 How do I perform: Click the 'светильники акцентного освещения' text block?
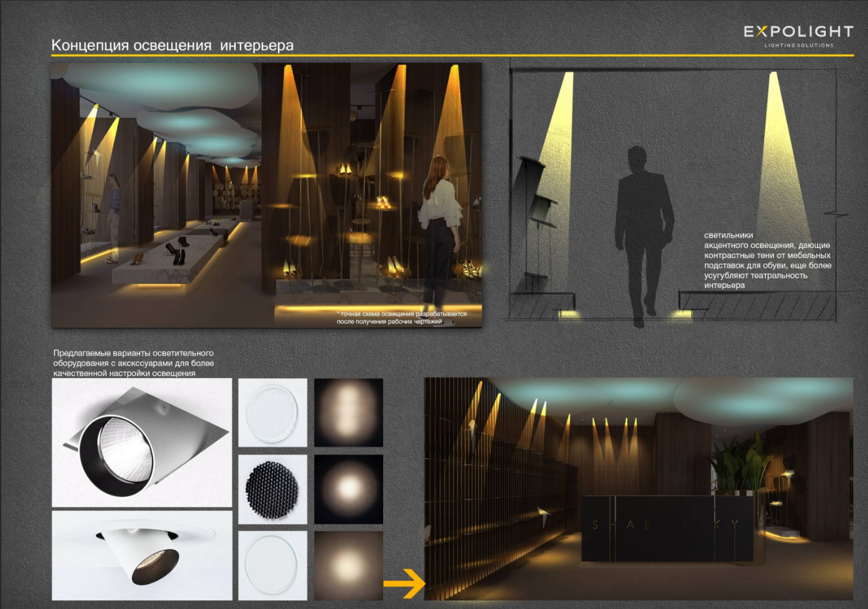767,260
